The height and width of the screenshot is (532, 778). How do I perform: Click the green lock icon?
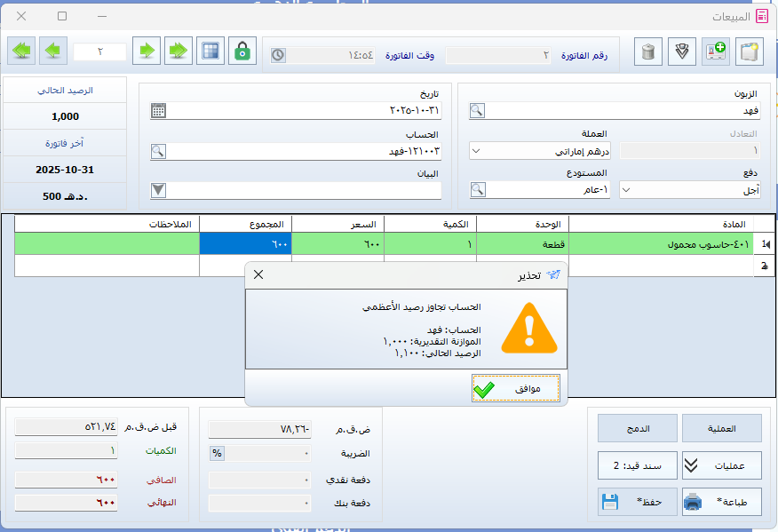click(x=242, y=51)
